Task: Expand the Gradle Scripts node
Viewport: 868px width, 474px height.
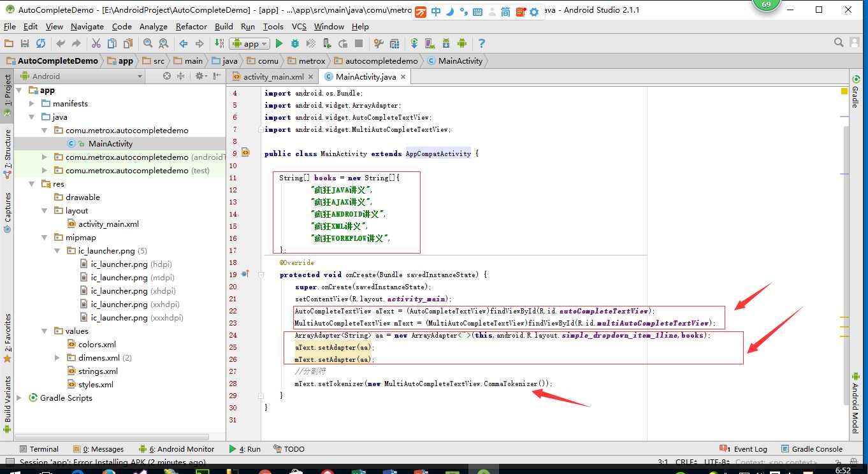Action: [19, 398]
